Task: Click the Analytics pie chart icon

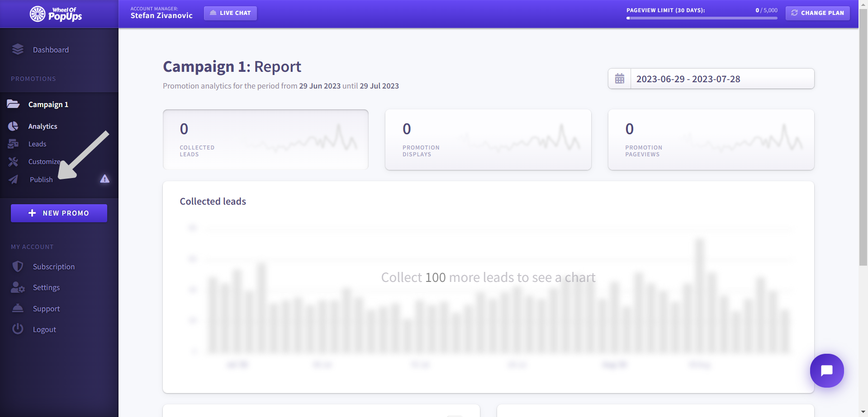Action: click(x=13, y=126)
